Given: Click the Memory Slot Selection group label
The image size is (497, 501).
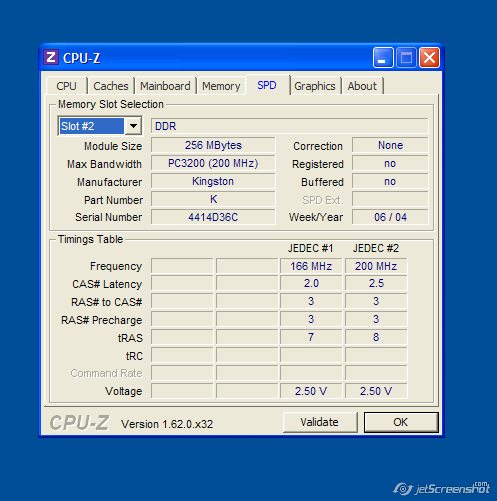Looking at the screenshot, I should (x=111, y=104).
